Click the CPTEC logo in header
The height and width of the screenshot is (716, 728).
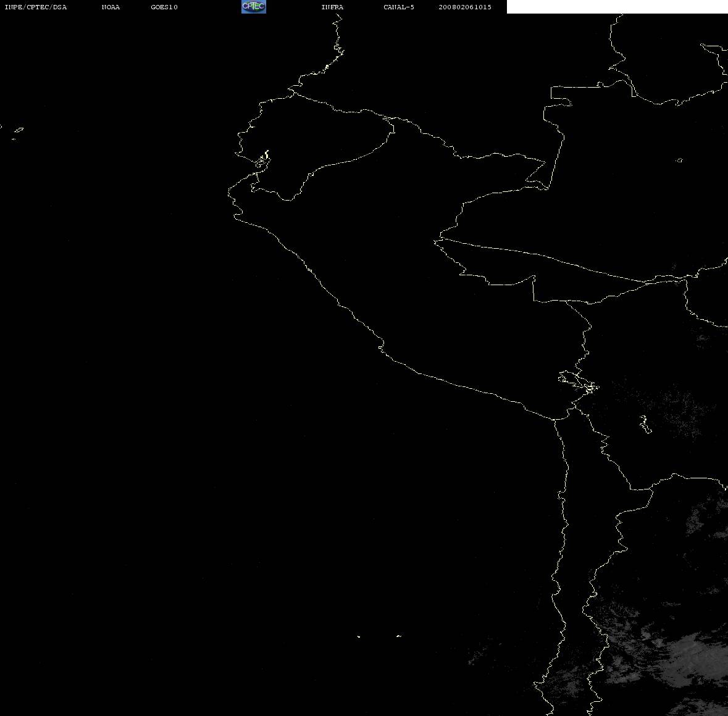tap(254, 7)
